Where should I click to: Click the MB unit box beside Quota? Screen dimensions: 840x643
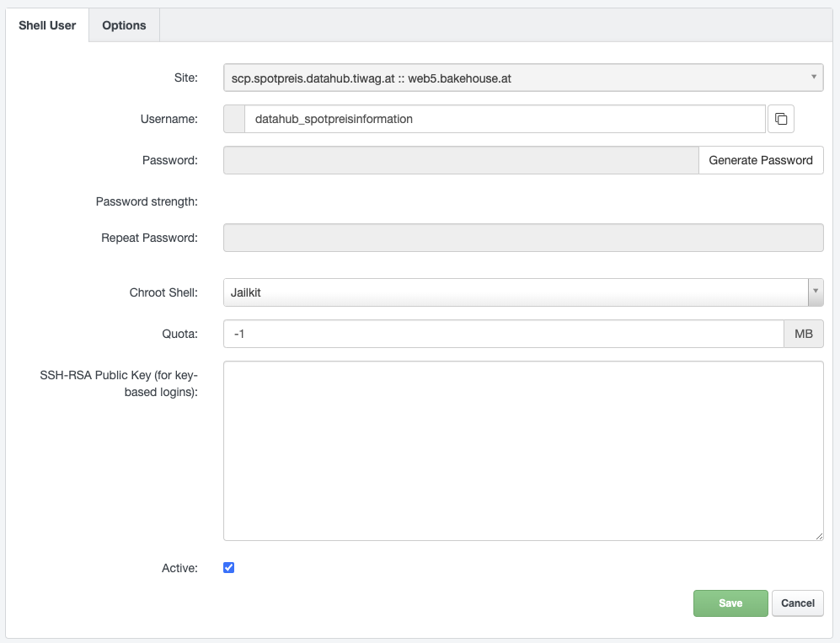(803, 335)
